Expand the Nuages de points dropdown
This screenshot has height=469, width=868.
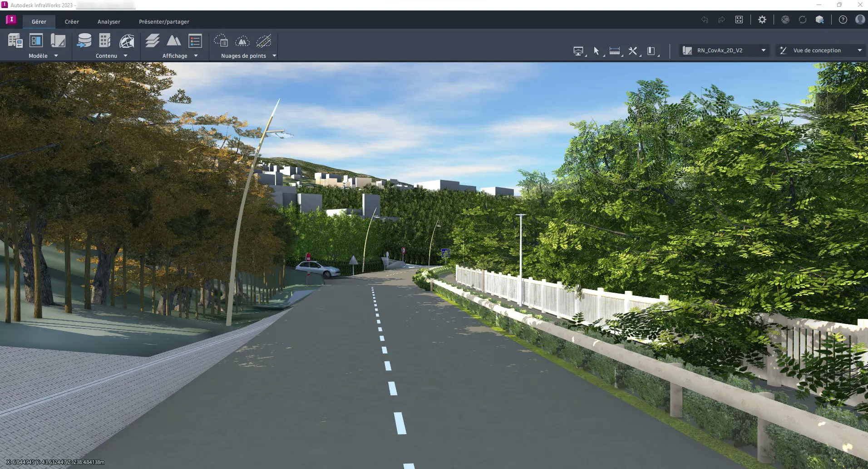click(275, 55)
